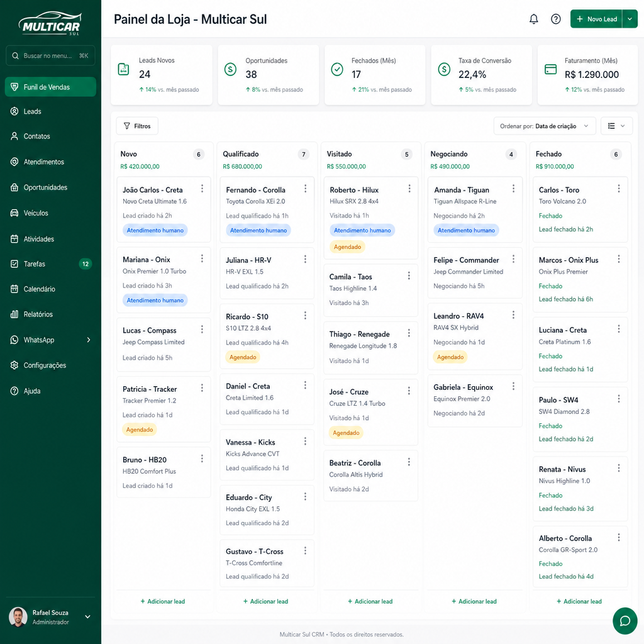The image size is (644, 644).
Task: Open three-dot menu on Roberto - Hilux card
Action: point(409,189)
